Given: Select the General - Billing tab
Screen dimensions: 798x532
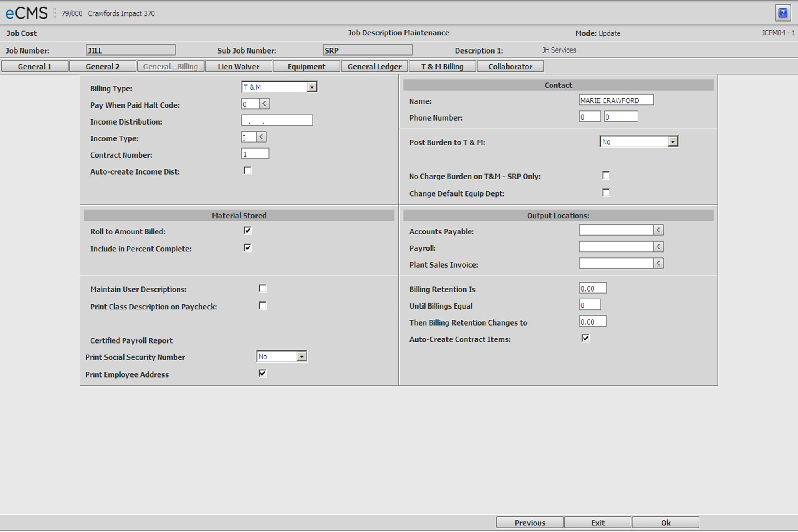Looking at the screenshot, I should click(171, 66).
